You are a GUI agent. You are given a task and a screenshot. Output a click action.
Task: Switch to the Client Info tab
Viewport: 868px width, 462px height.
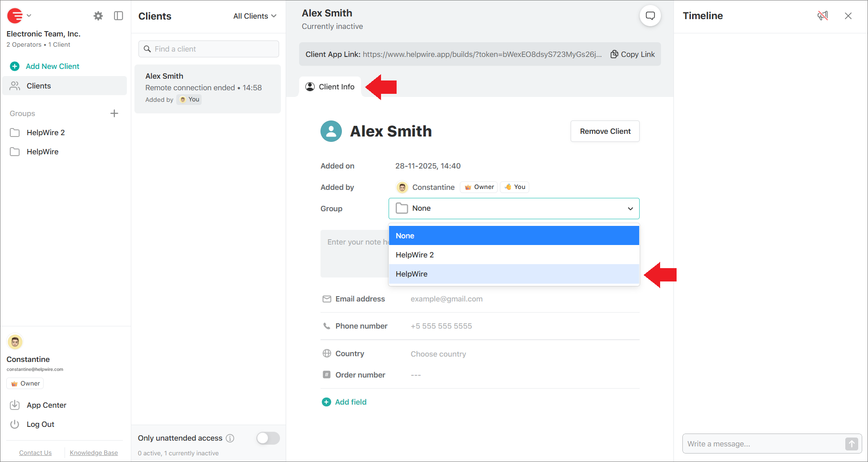click(330, 87)
